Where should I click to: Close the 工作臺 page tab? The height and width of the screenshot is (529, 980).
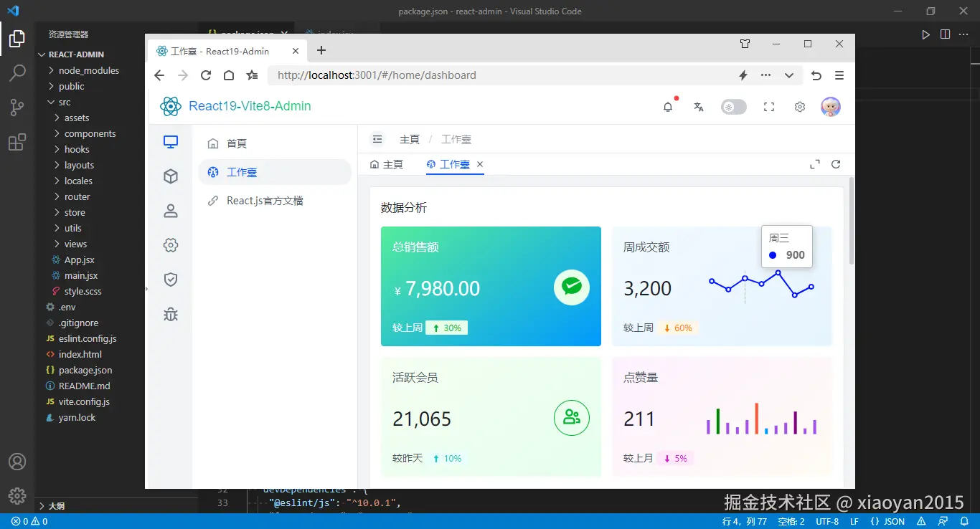(480, 164)
